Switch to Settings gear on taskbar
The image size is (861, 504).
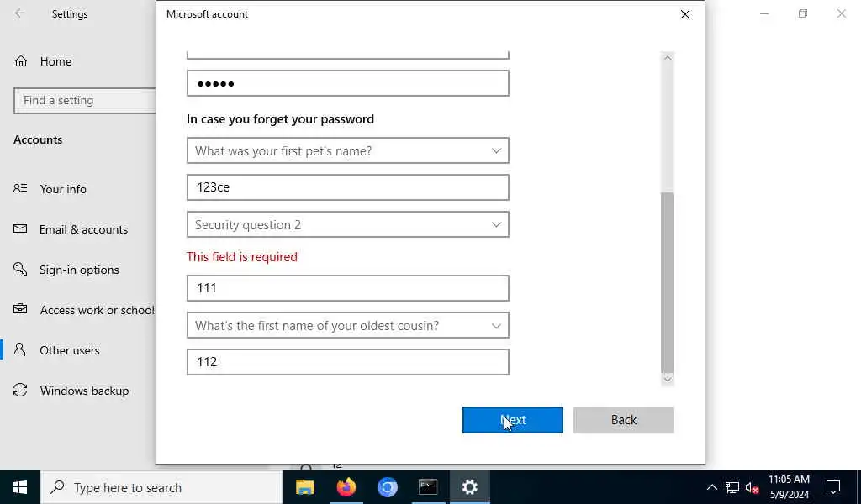(x=469, y=487)
